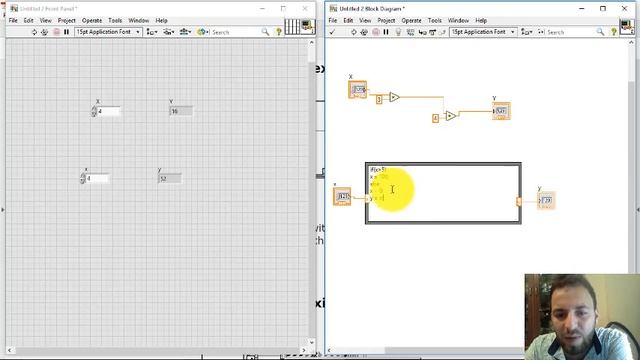Click Run Continuously in Front Panel toolbar

(x=45, y=32)
